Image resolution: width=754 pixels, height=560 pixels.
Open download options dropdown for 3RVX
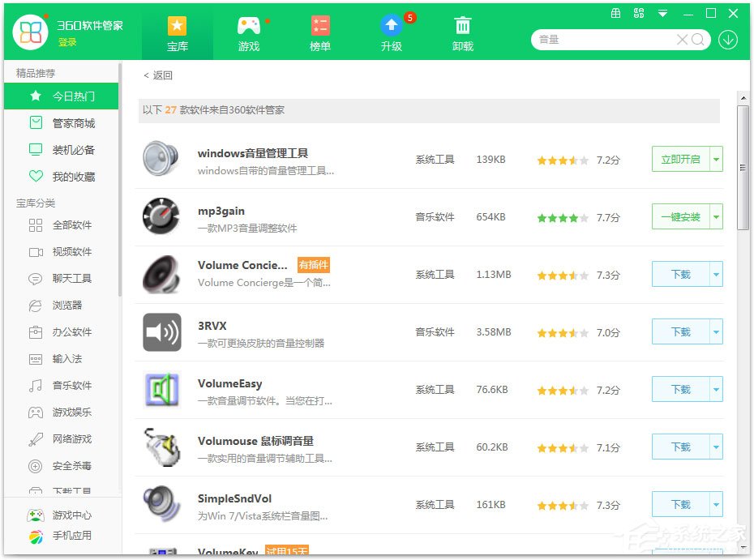[714, 331]
